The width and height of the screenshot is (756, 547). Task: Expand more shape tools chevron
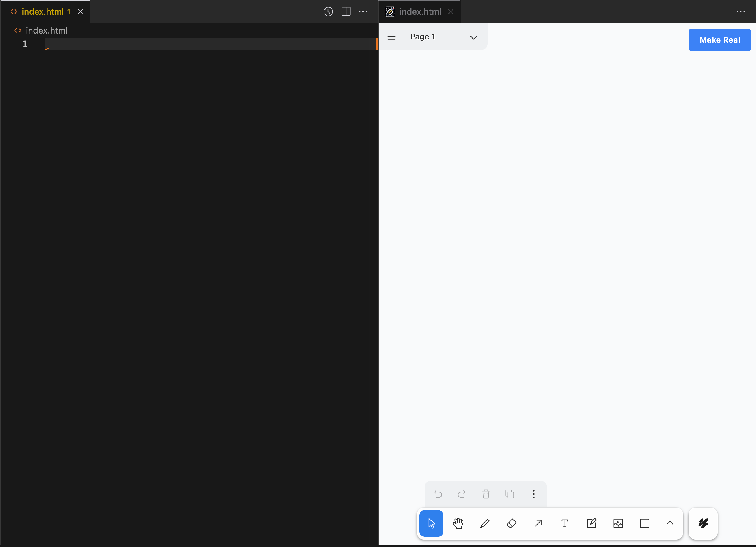[x=670, y=523]
